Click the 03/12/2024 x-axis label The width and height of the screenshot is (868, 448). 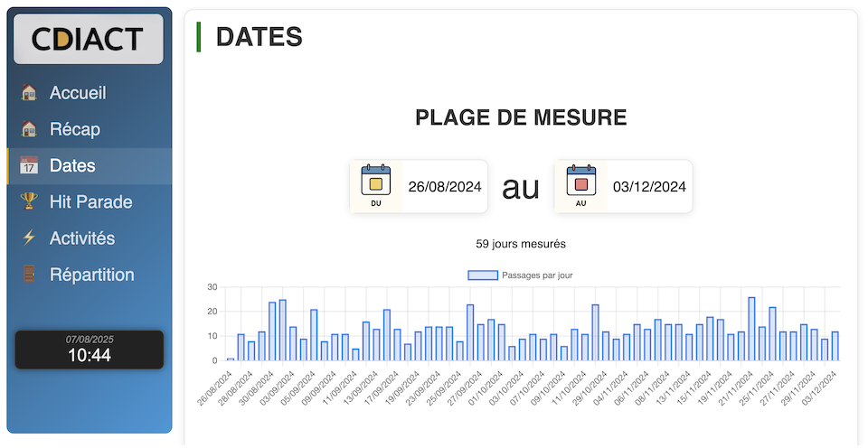click(820, 387)
